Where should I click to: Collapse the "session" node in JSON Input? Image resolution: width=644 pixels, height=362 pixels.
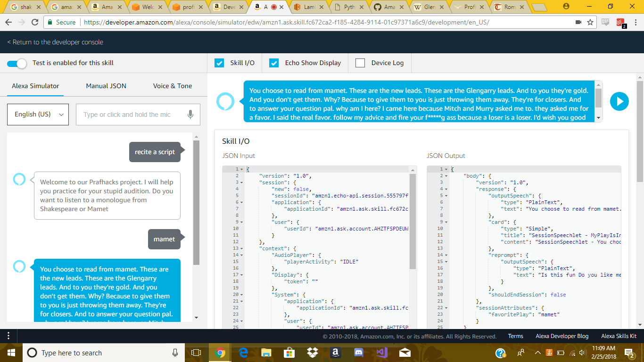(x=241, y=182)
